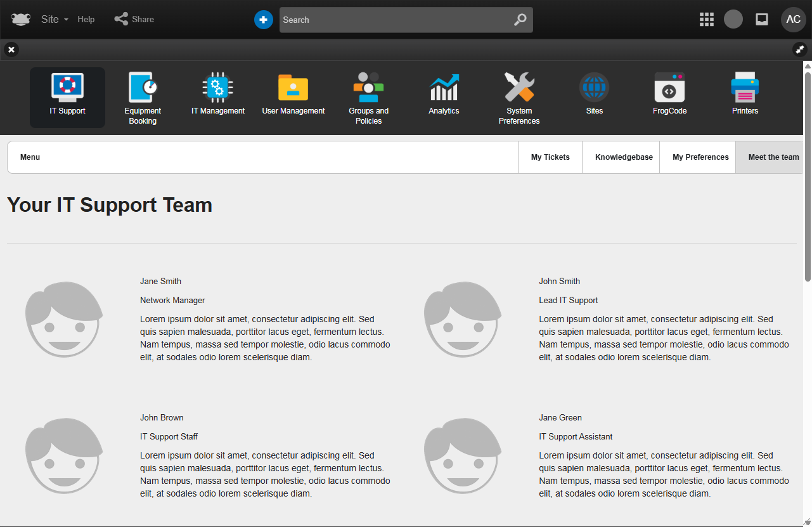Click the Help link
This screenshot has width=812, height=527.
pos(86,20)
